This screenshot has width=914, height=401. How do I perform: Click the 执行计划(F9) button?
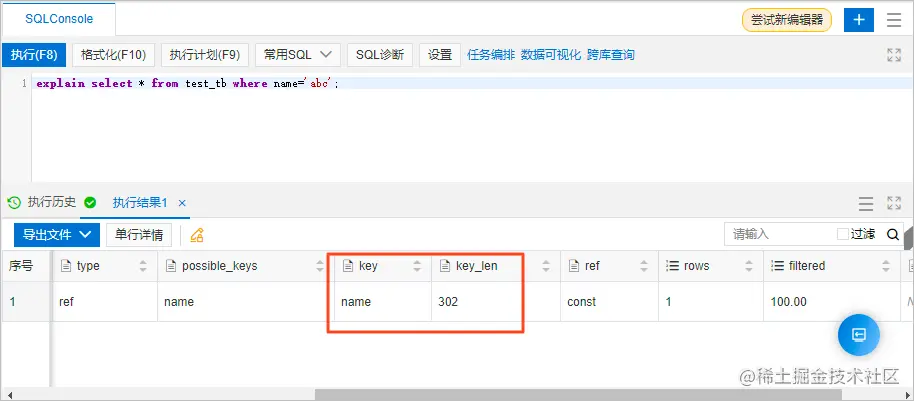click(x=205, y=55)
